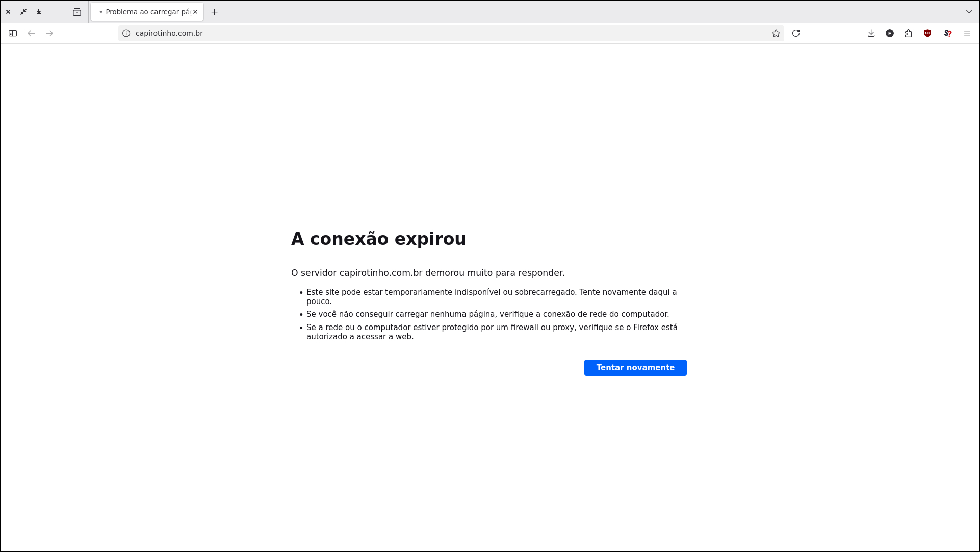This screenshot has width=980, height=552.
Task: Open the Downloads panel
Action: [871, 33]
